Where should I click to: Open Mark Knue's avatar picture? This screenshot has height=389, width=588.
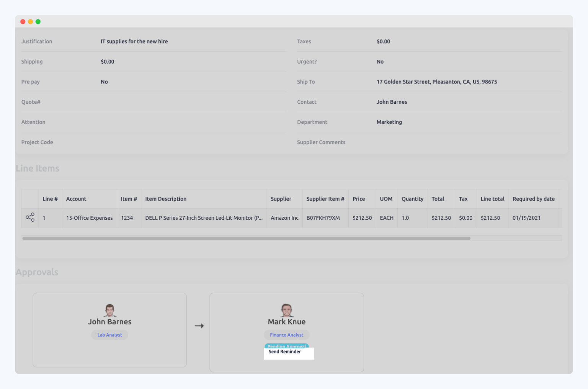pos(286,309)
